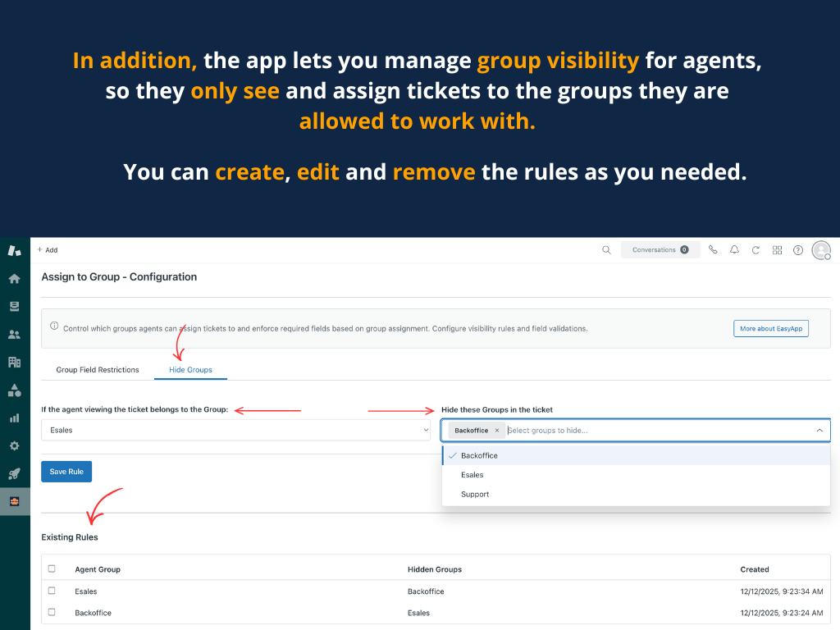Viewport: 840px width, 630px height.
Task: Select Support from the groups list
Action: tap(475, 494)
